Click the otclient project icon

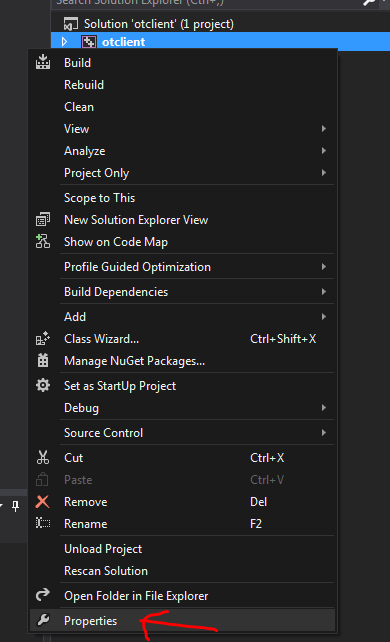click(x=89, y=42)
